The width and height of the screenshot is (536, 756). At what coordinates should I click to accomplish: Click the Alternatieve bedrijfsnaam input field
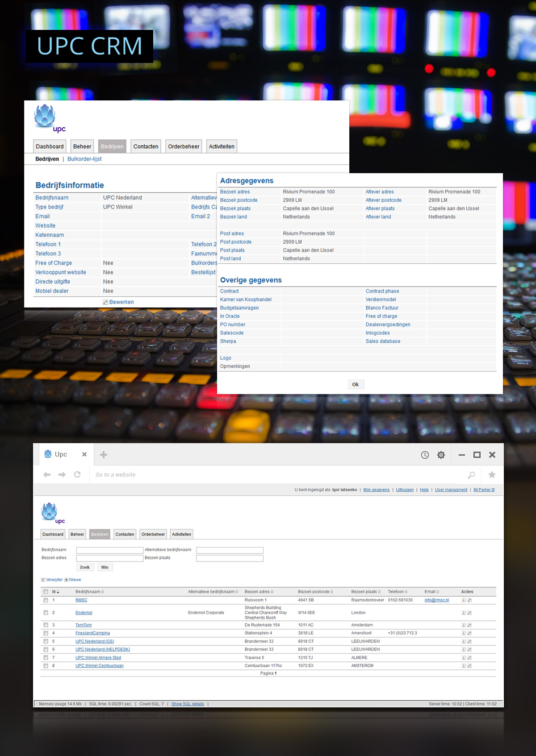click(x=230, y=550)
